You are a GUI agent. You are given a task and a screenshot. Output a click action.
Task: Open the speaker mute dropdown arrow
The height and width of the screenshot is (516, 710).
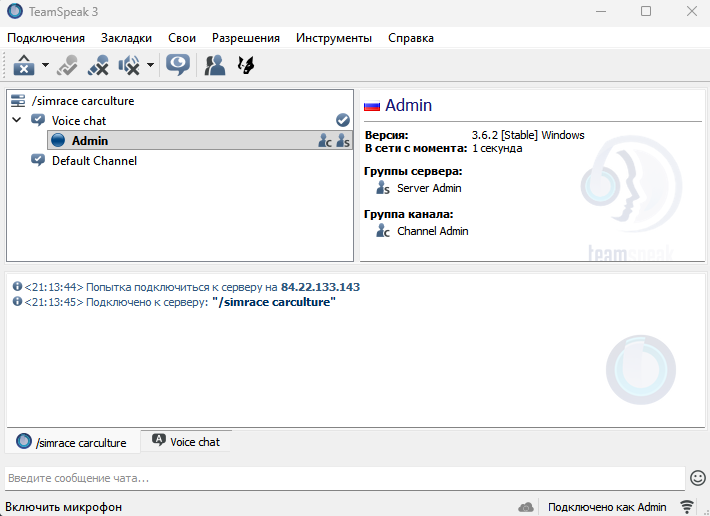150,65
